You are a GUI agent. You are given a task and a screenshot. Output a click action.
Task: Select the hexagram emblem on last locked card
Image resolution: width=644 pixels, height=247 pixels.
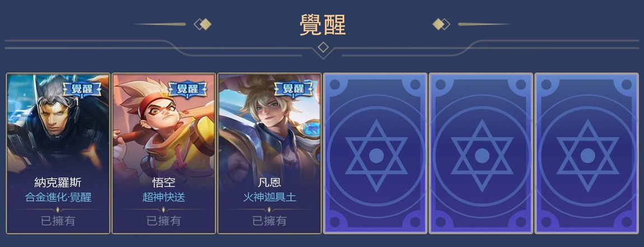point(587,156)
